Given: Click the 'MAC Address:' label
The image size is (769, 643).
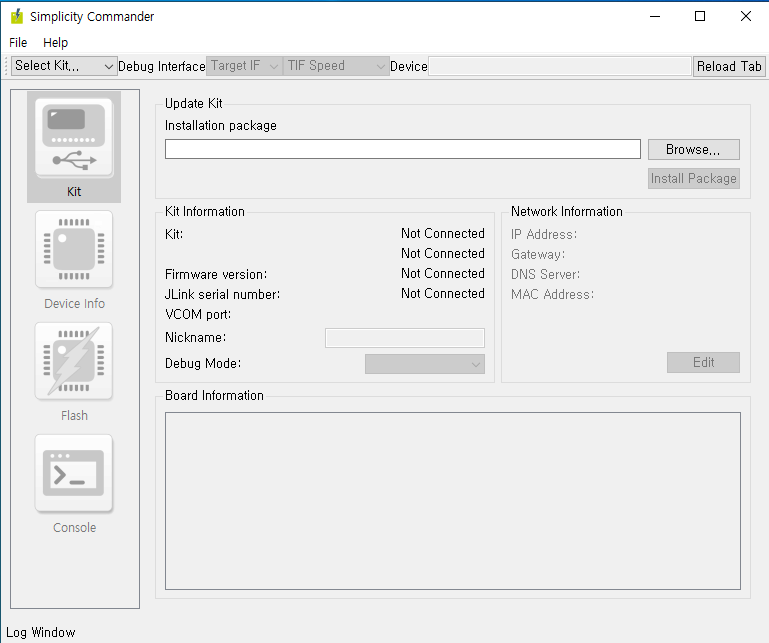Looking at the screenshot, I should point(552,294).
